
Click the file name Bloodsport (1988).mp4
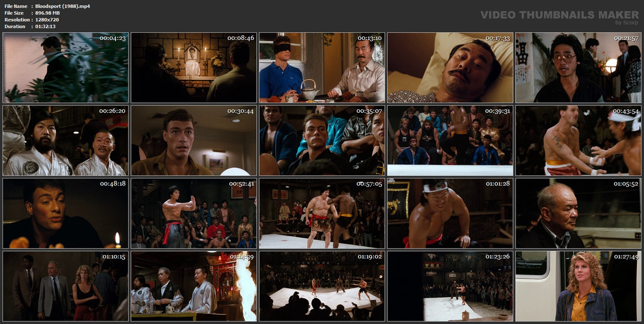click(62, 6)
